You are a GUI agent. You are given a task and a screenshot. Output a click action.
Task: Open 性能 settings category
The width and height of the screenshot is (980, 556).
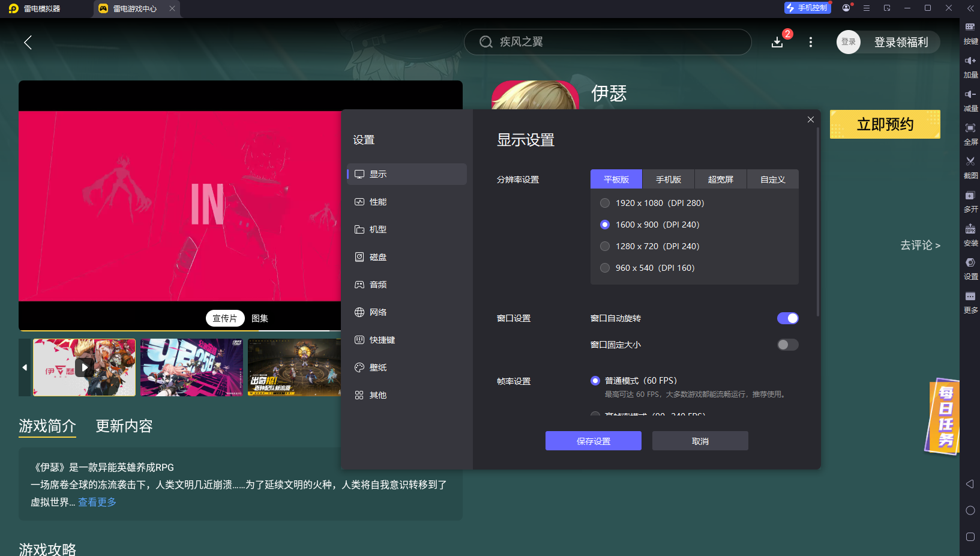click(x=407, y=202)
